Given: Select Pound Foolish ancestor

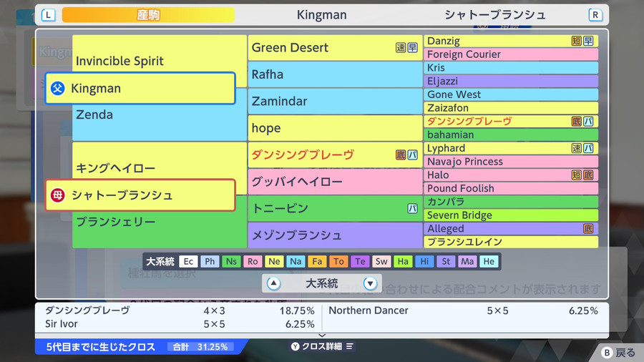Looking at the screenshot, I should [511, 188].
